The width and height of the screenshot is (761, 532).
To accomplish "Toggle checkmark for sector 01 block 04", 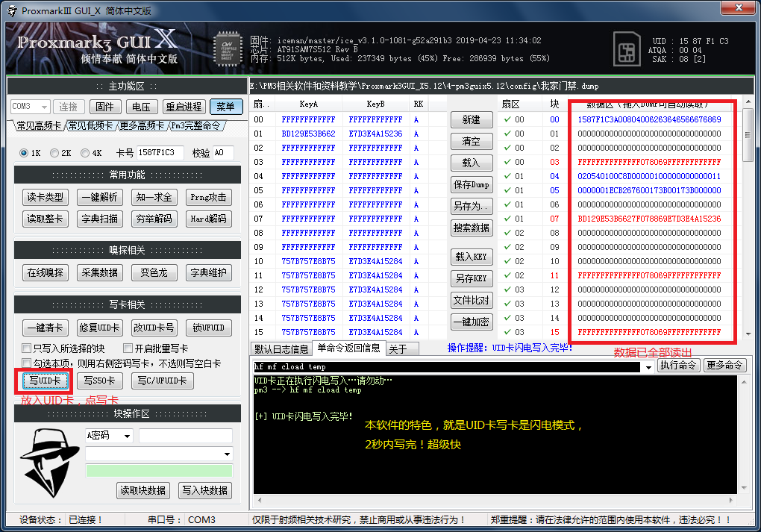I will [507, 176].
